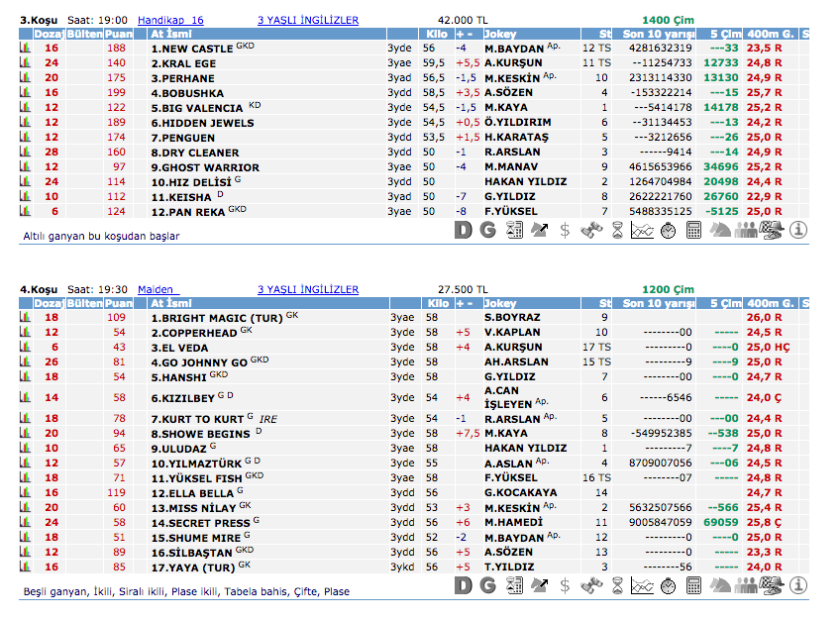
Task: Click the G icon under race 3
Action: point(487,231)
